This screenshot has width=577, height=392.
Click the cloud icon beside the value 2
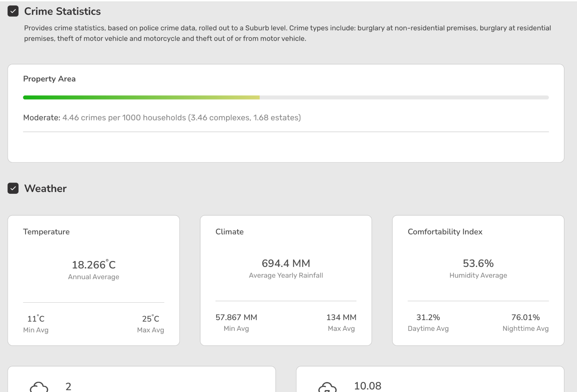click(x=39, y=387)
